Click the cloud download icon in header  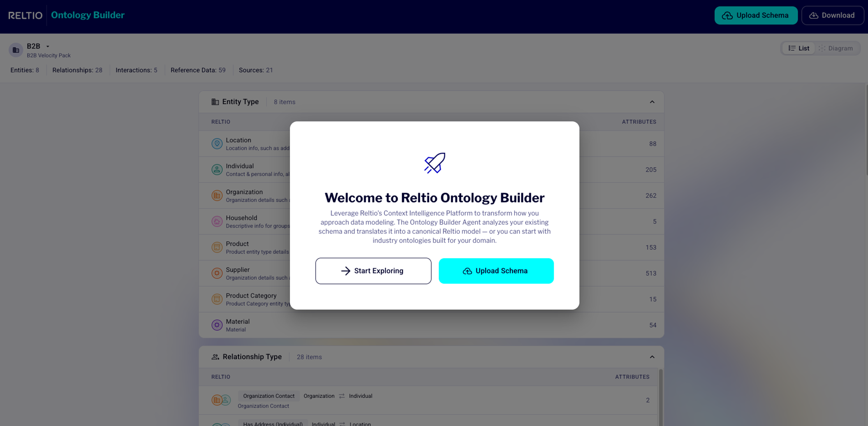pos(814,16)
